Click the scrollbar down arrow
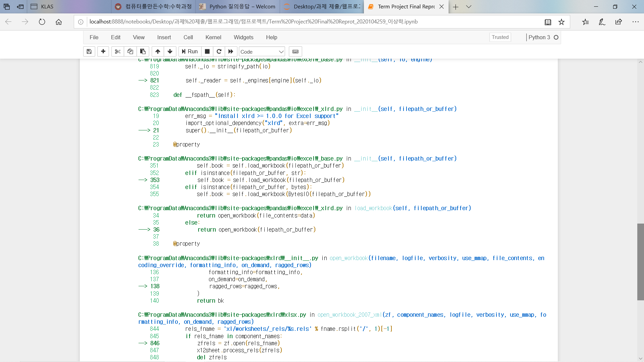 click(640, 358)
